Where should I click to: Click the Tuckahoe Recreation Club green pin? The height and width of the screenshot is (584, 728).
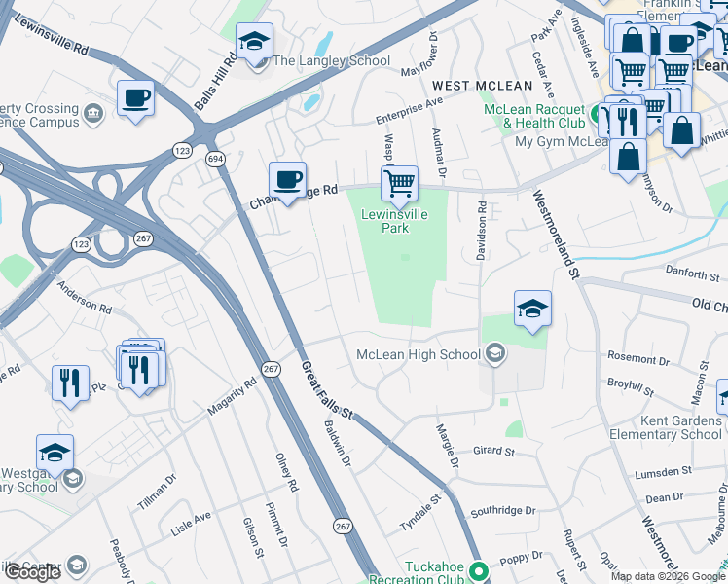point(479,570)
